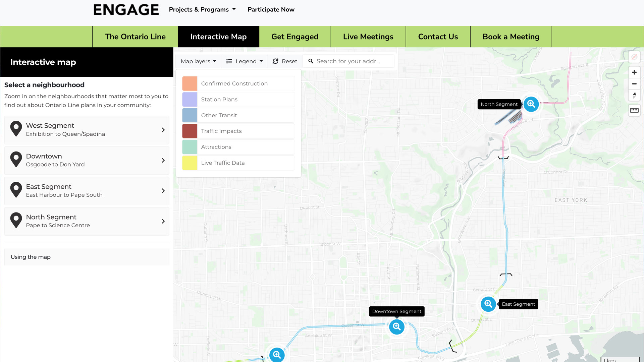Open the ruler measurement tool
The height and width of the screenshot is (362, 644).
634,110
